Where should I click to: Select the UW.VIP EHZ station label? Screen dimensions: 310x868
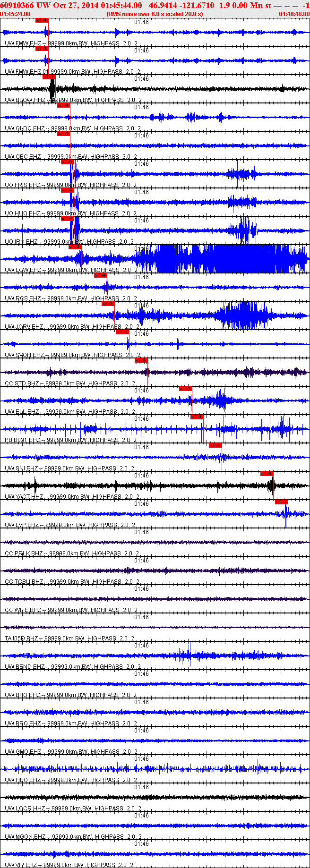22,865
